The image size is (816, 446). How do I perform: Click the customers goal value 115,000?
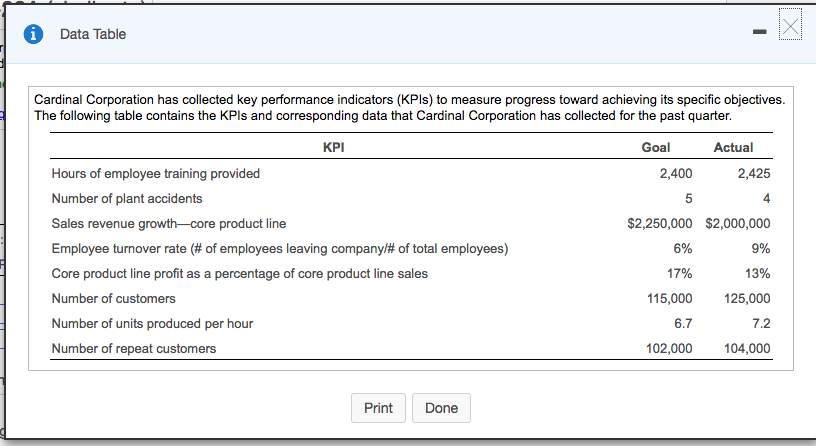670,298
